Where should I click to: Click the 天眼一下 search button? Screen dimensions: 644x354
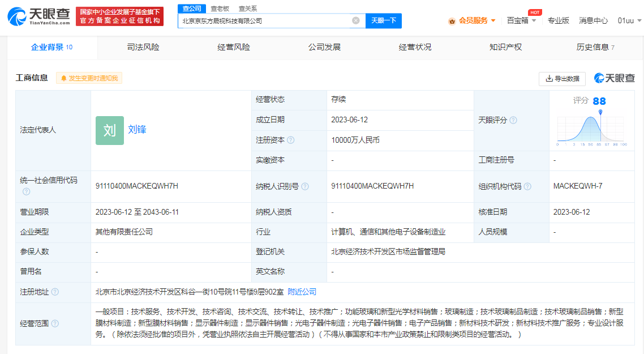[384, 20]
